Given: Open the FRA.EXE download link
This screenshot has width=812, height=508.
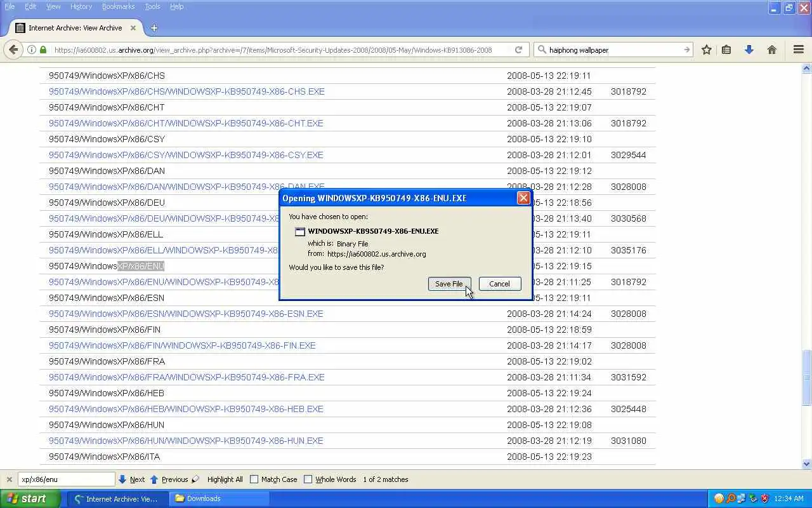Looking at the screenshot, I should [187, 377].
